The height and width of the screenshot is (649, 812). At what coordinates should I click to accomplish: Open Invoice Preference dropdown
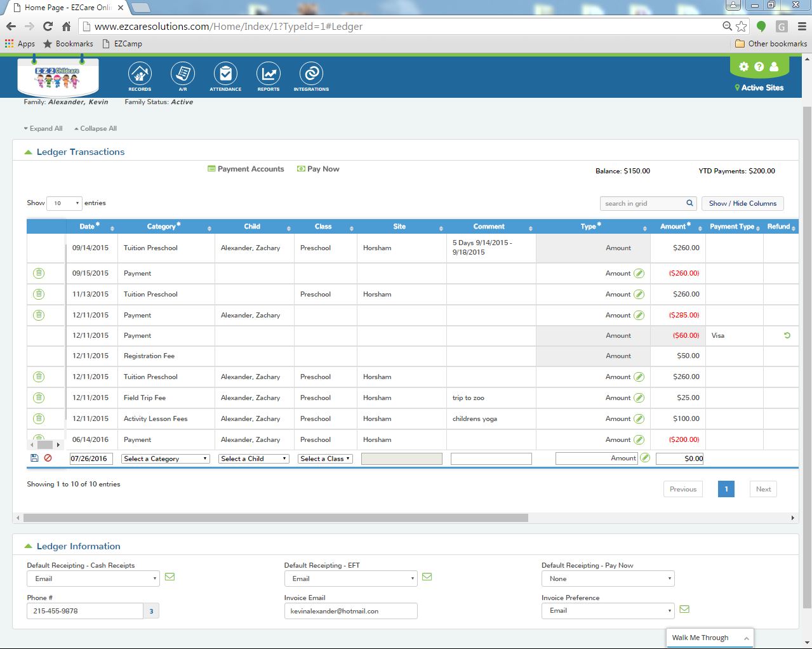[608, 610]
